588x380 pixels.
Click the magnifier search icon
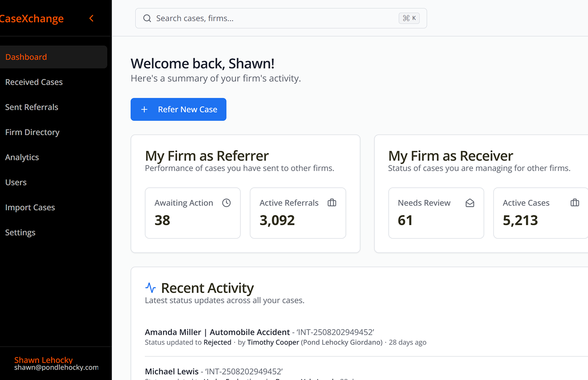point(147,18)
